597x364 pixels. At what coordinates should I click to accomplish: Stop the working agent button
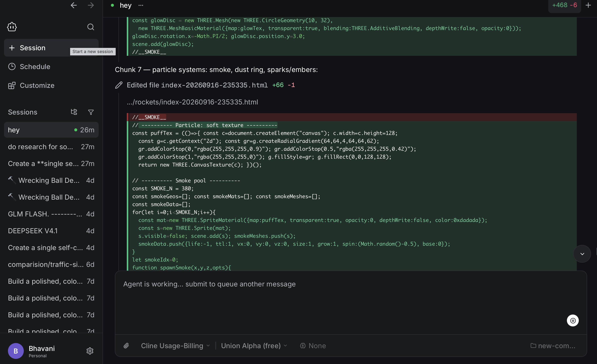(573, 320)
